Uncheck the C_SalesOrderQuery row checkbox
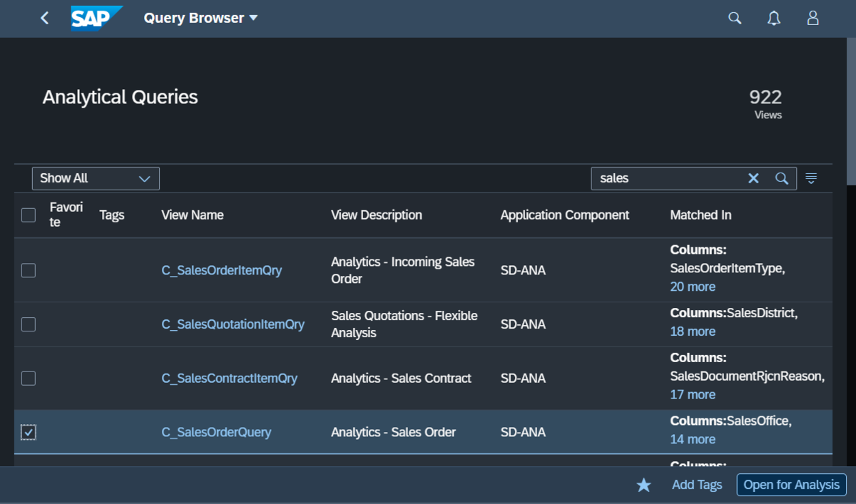856x504 pixels. 29,431
